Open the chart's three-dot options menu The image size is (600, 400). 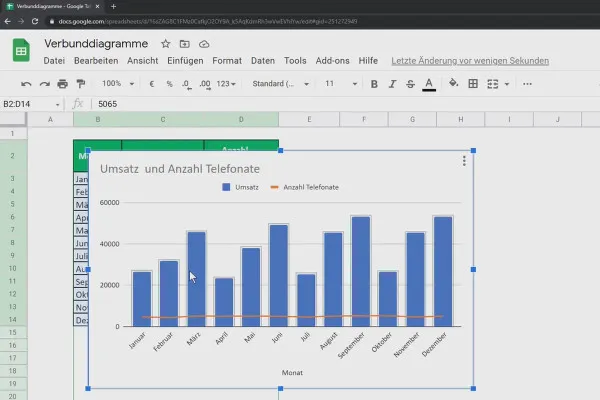464,161
